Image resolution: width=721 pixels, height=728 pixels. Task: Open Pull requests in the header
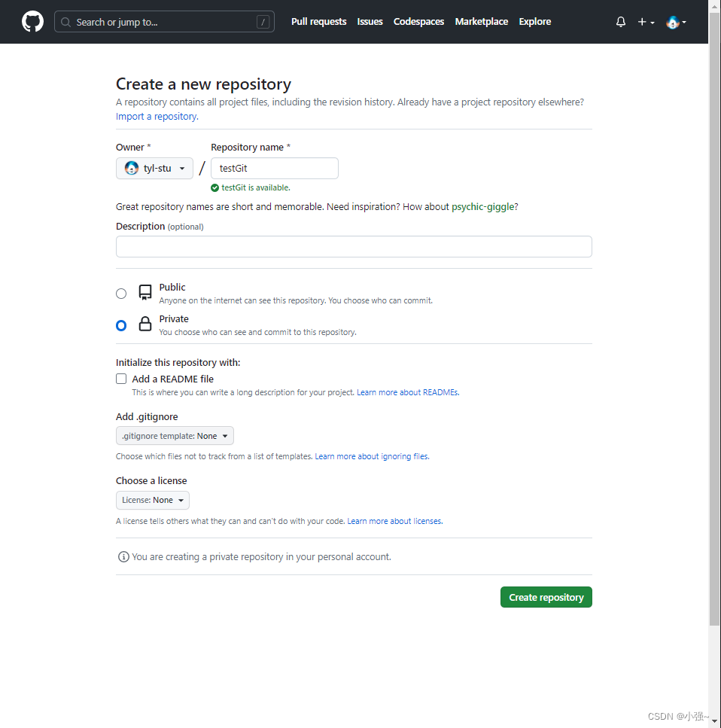pos(318,22)
